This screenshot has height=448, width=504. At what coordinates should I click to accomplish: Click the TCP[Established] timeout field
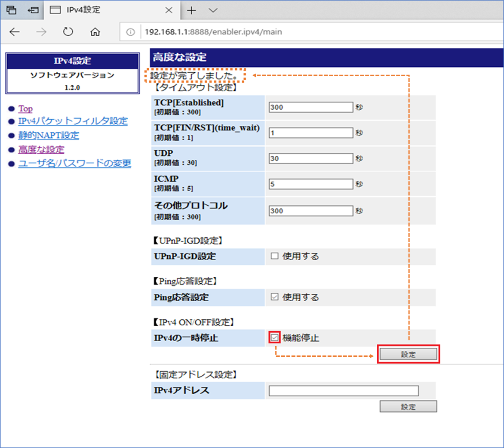[x=311, y=107]
